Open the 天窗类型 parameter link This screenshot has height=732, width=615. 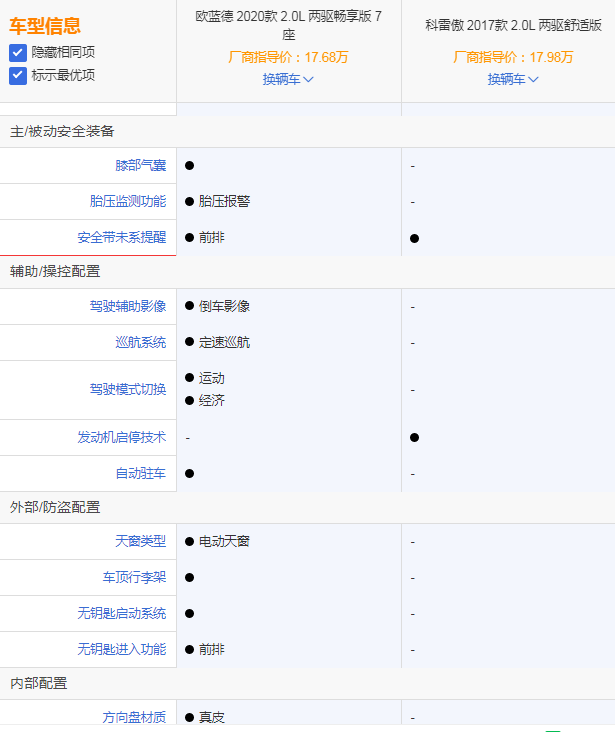[x=140, y=542]
